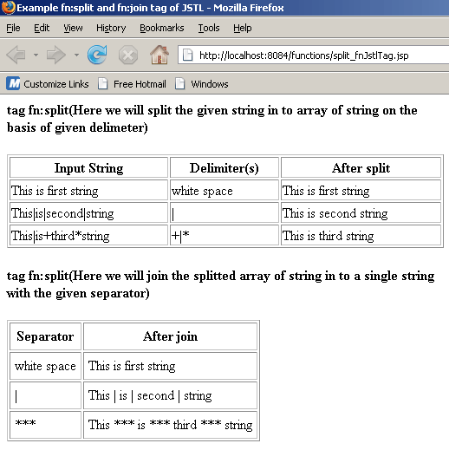Open the Free Hotmail bookmark
The width and height of the screenshot is (449, 476).
132,84
